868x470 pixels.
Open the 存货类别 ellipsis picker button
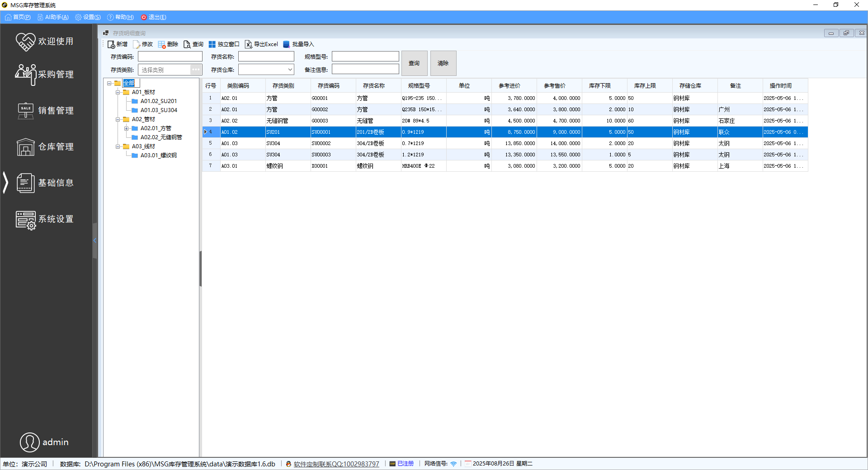pyautogui.click(x=196, y=70)
